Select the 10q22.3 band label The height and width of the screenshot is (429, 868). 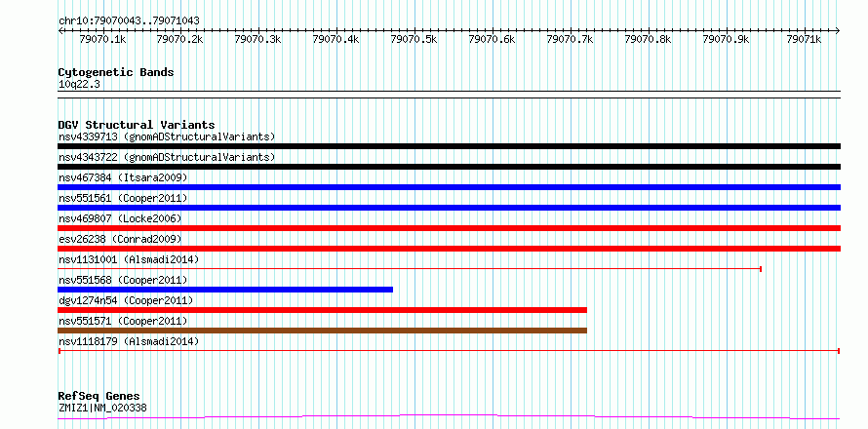pyautogui.click(x=79, y=85)
